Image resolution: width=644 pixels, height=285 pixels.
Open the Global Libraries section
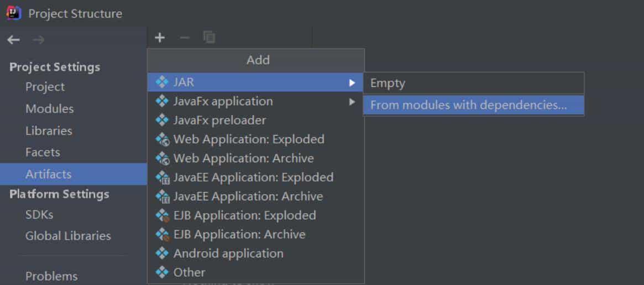coord(68,236)
